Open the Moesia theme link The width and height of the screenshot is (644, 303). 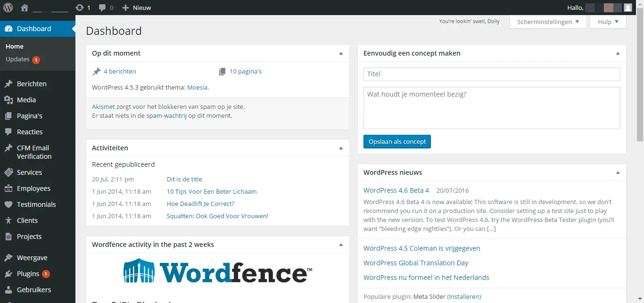[x=197, y=88]
